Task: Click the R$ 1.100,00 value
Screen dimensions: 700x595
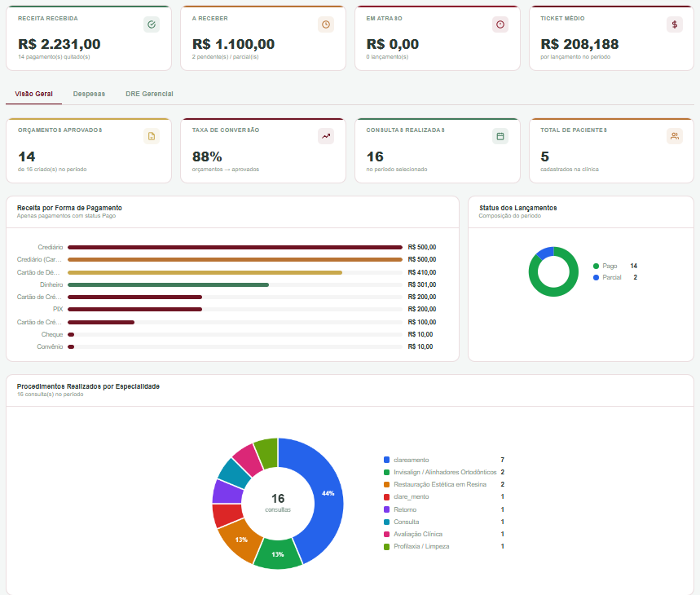Action: (234, 44)
